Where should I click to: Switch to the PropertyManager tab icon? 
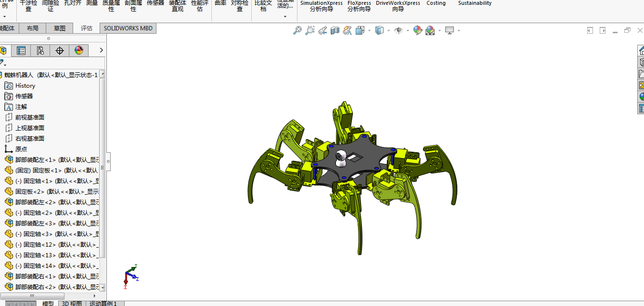click(x=21, y=51)
